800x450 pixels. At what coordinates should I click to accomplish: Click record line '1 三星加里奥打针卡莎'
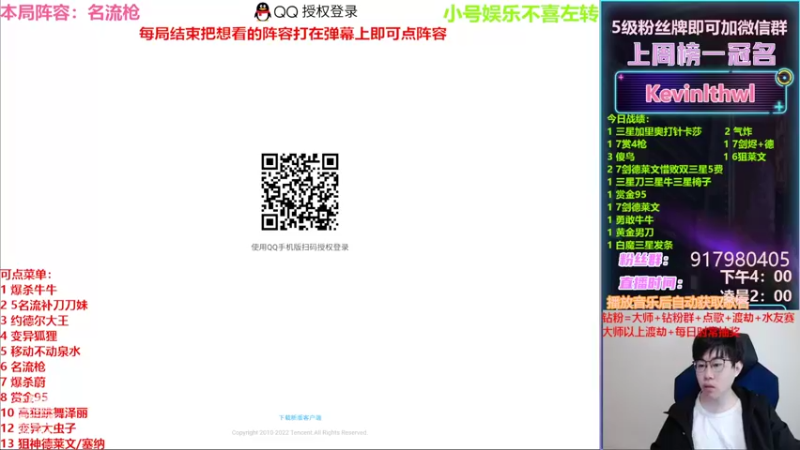pyautogui.click(x=654, y=132)
